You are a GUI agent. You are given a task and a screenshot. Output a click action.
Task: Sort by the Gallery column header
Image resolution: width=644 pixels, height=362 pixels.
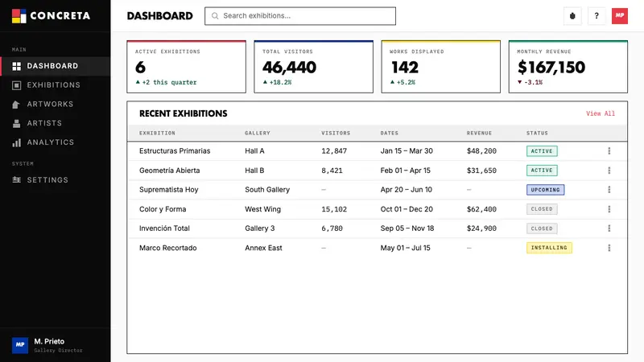[x=258, y=133]
